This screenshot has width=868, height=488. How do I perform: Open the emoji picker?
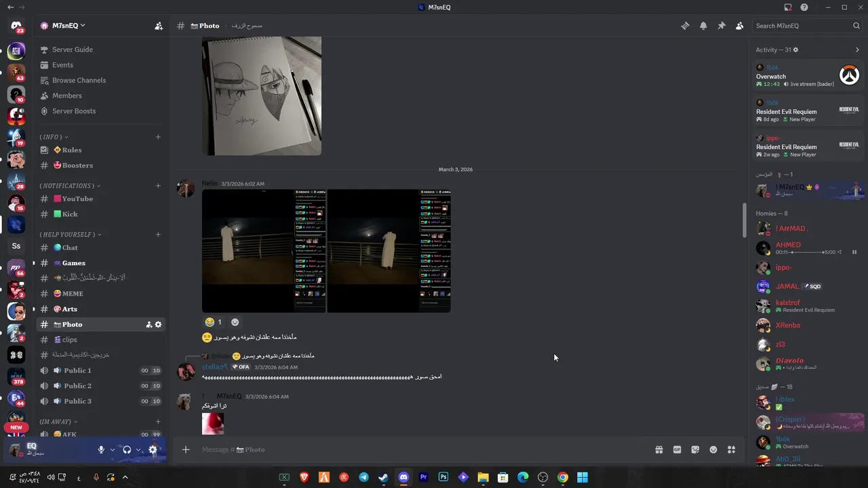(713, 449)
